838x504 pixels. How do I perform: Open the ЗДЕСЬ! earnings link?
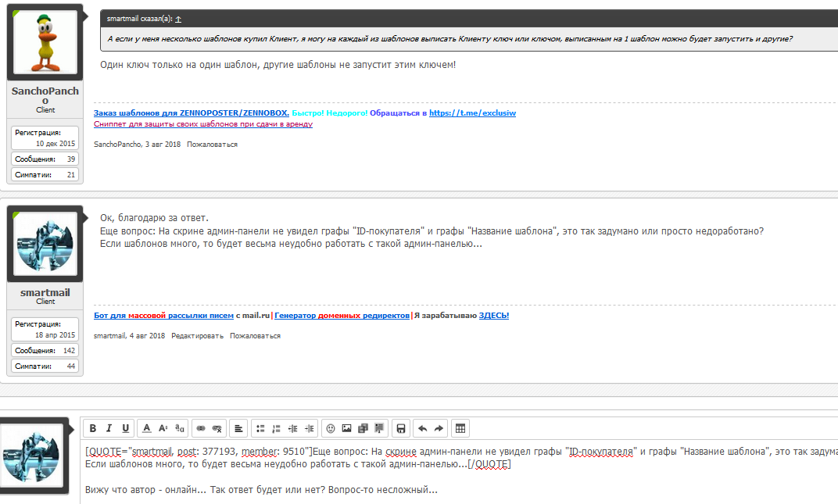(x=494, y=316)
